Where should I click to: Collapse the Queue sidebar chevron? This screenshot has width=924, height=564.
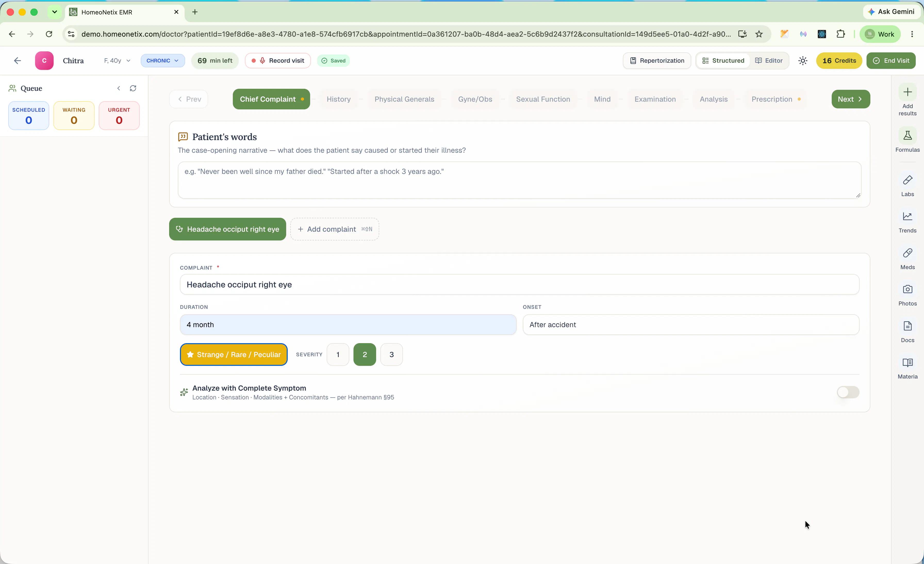click(119, 88)
